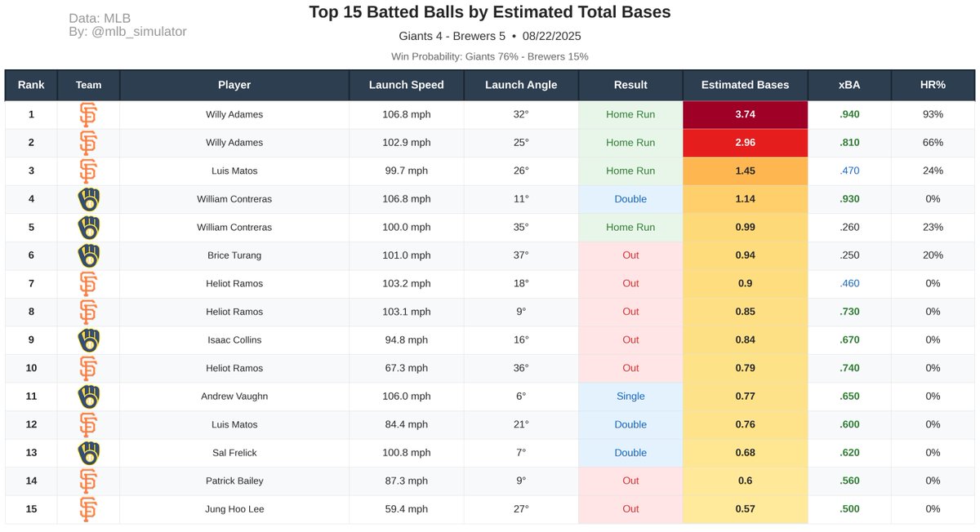Click the Brewers logo next to Brice Turang
Screen dimensions: 980x532
click(88, 255)
